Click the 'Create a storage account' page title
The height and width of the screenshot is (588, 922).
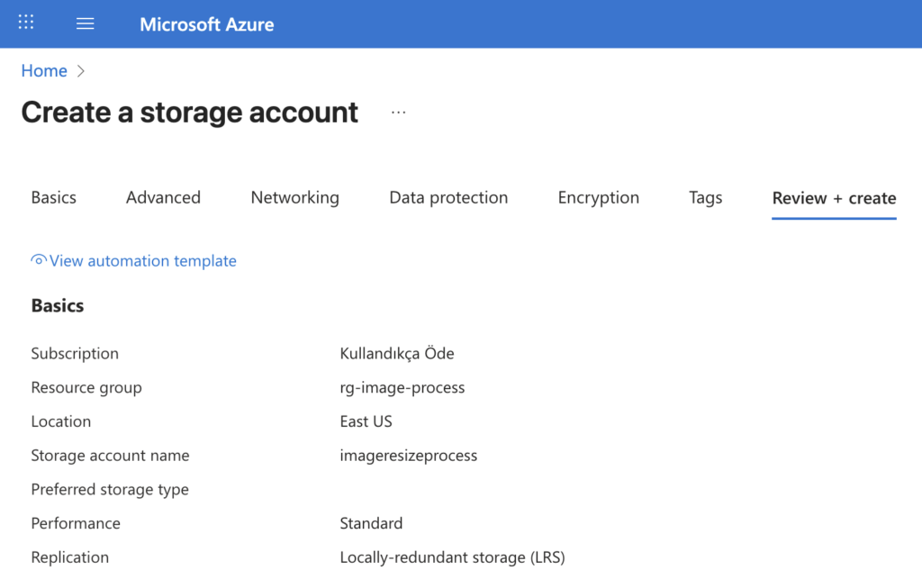click(x=189, y=113)
